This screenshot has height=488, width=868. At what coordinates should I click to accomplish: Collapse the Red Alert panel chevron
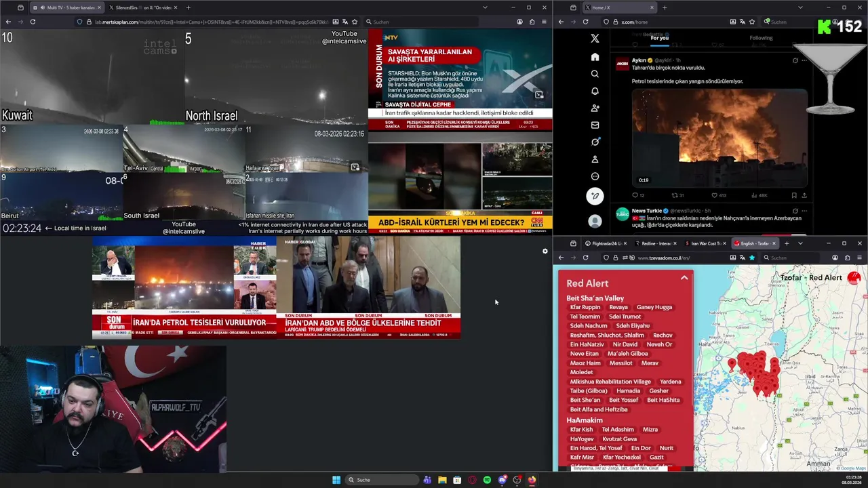click(x=684, y=278)
